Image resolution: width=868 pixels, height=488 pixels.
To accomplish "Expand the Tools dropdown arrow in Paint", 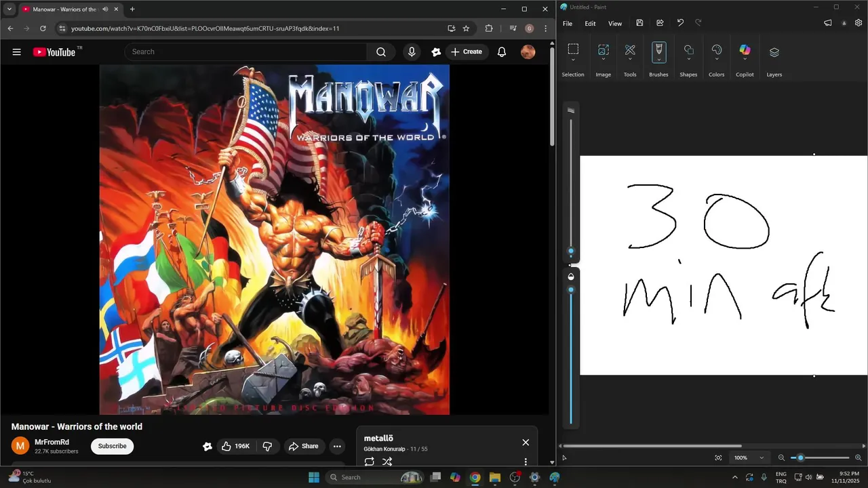I will click(x=630, y=60).
